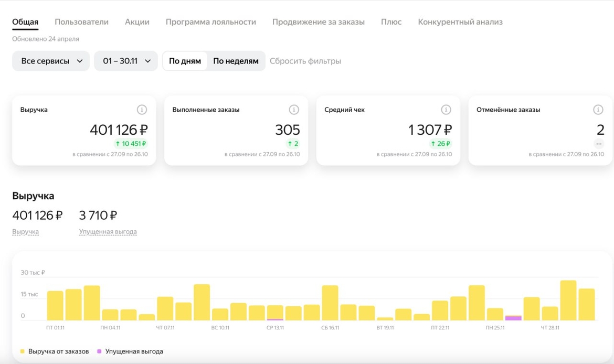Click the small bar for ВТ 19.11
Image resolution: width=614 pixels, height=364 pixels.
pos(385,319)
